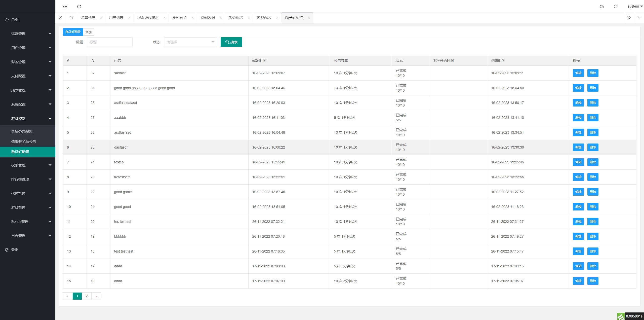Toggle the fullscreen icon
The width and height of the screenshot is (644, 320).
(616, 7)
